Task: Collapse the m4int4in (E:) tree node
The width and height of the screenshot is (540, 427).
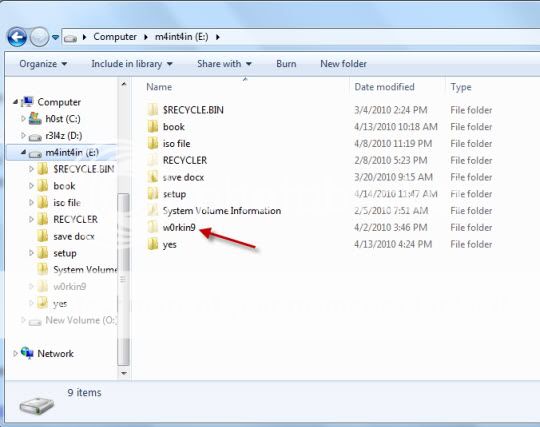Action: pos(23,152)
